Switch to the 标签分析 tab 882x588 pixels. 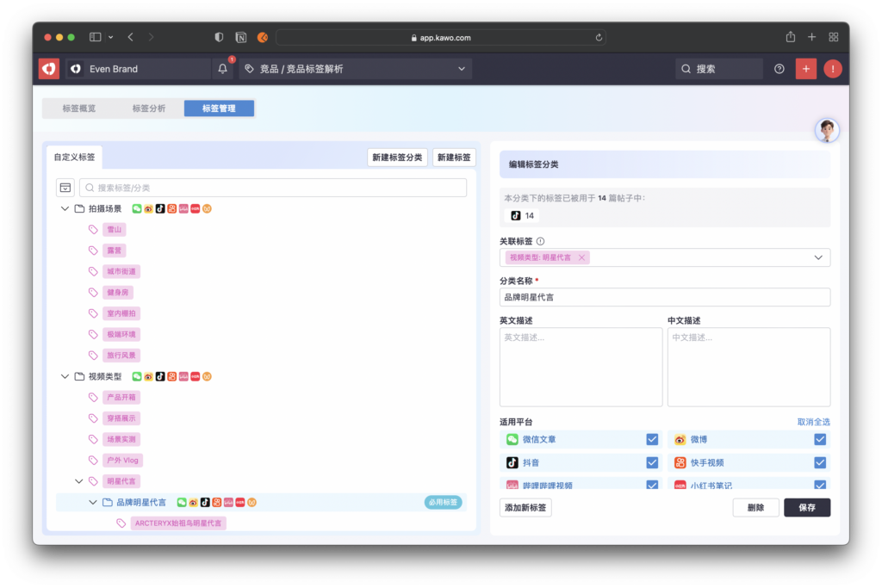point(149,108)
